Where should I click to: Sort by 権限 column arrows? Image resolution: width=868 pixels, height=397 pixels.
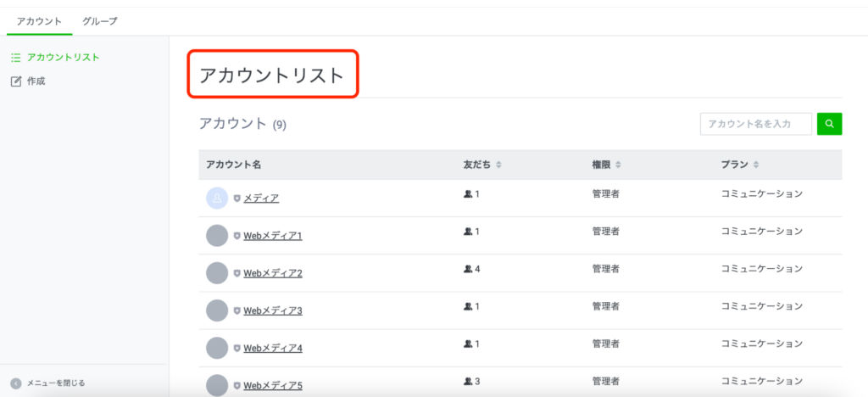(x=618, y=165)
